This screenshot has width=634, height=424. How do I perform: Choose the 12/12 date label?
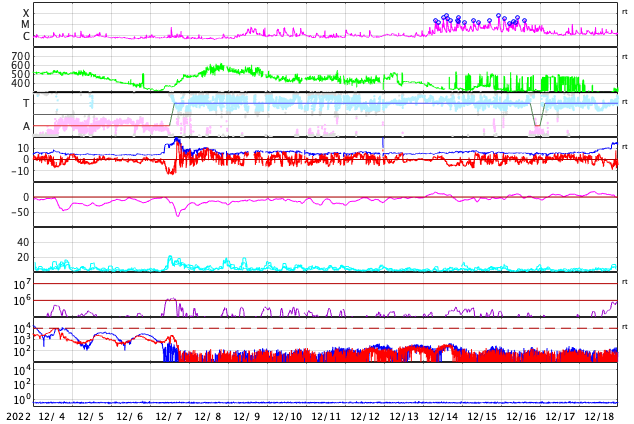click(x=365, y=417)
